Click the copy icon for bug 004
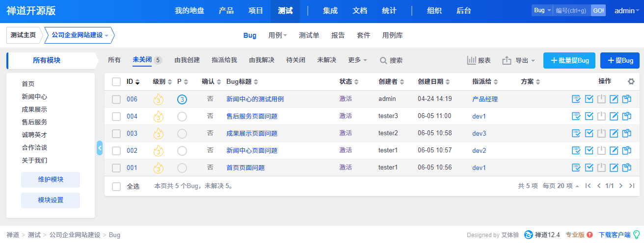 (x=626, y=117)
